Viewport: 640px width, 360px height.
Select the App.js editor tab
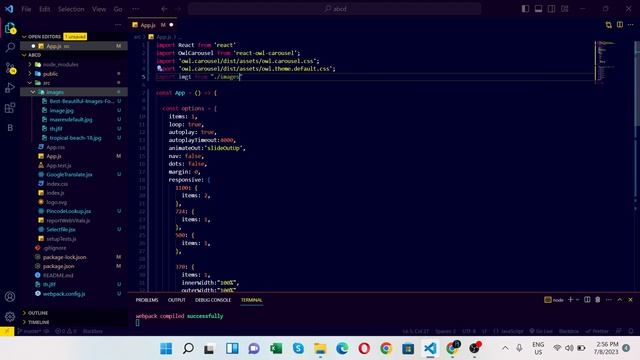[x=153, y=25]
